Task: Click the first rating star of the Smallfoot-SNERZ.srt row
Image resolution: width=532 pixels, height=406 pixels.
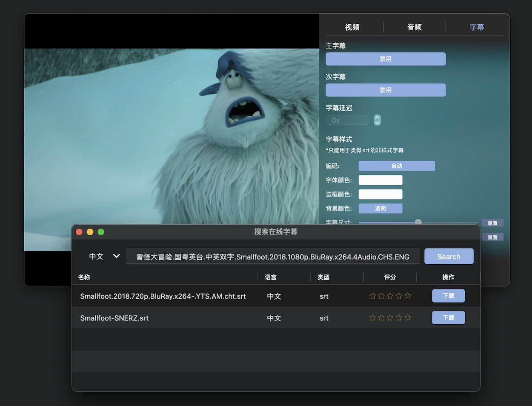Action: [372, 317]
